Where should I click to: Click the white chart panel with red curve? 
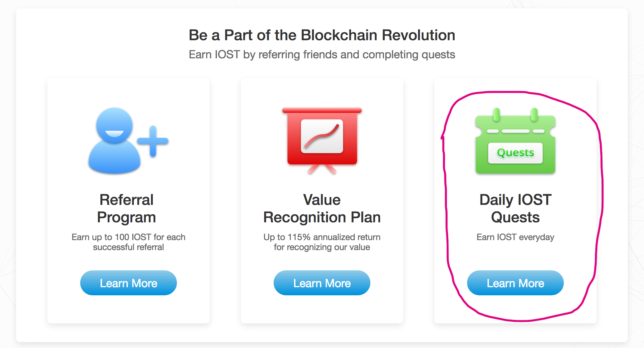tap(322, 136)
